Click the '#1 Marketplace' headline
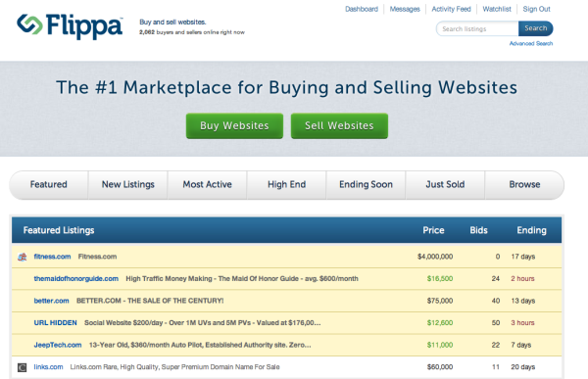 coord(286,88)
